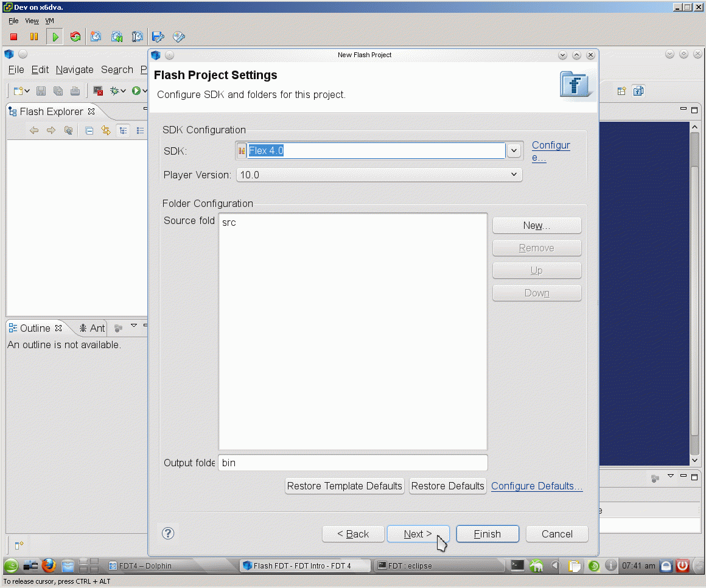Click the Finish button
Screen dimensions: 706x588
pyautogui.click(x=487, y=534)
